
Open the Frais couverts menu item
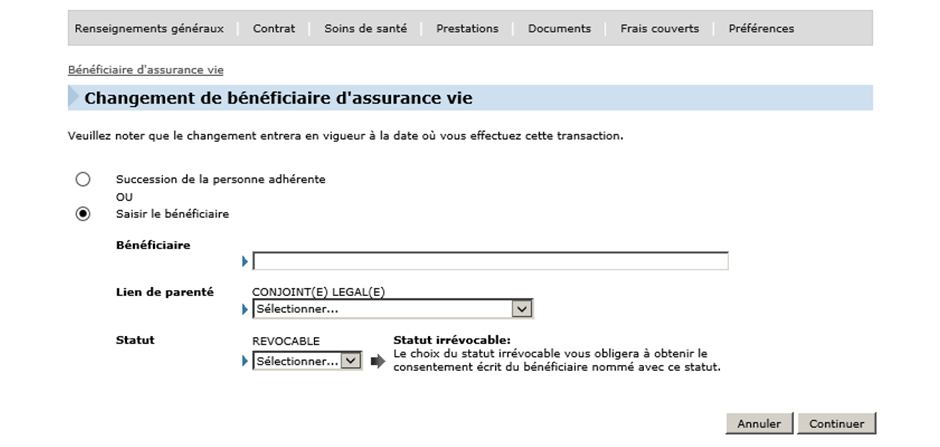coord(659,28)
